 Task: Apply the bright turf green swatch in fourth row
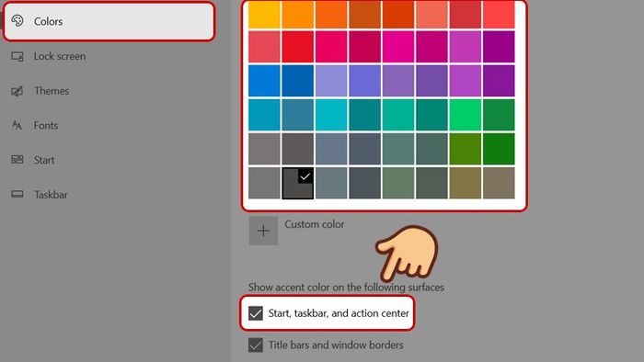pos(466,115)
